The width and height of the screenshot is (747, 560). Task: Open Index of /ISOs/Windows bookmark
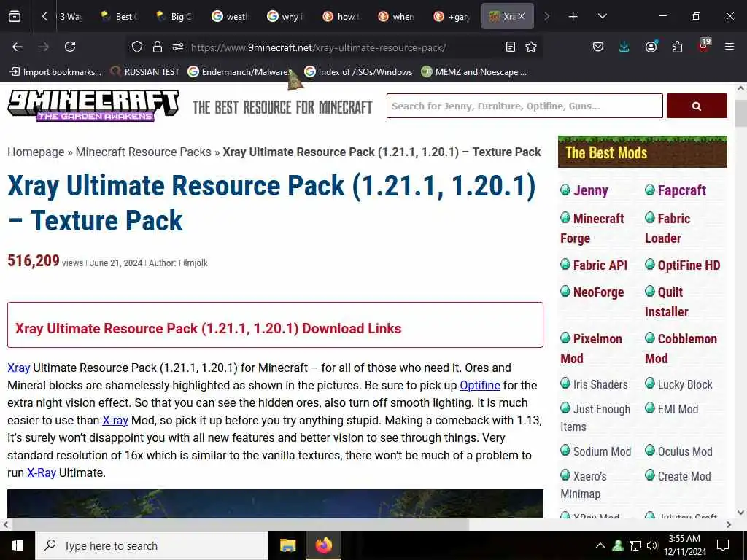pyautogui.click(x=359, y=72)
